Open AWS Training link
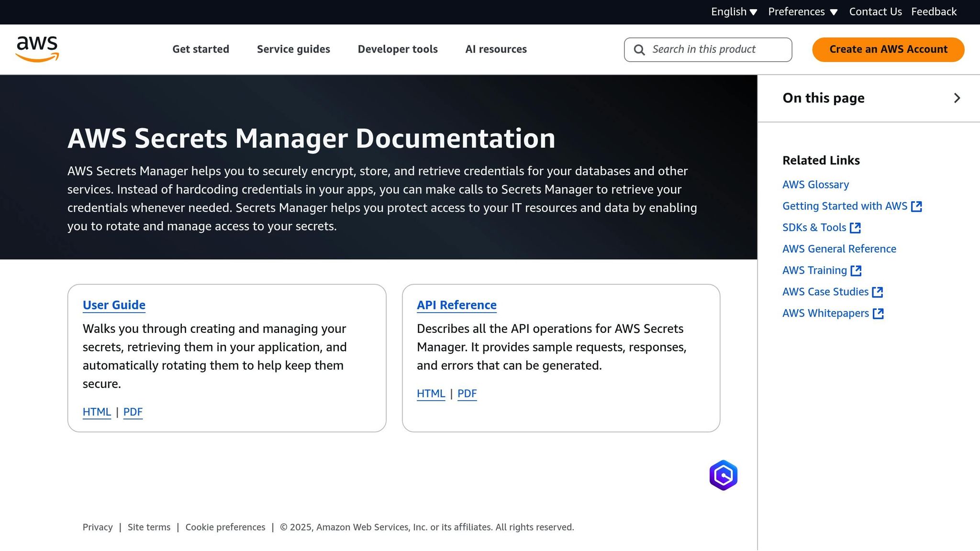 (x=814, y=271)
